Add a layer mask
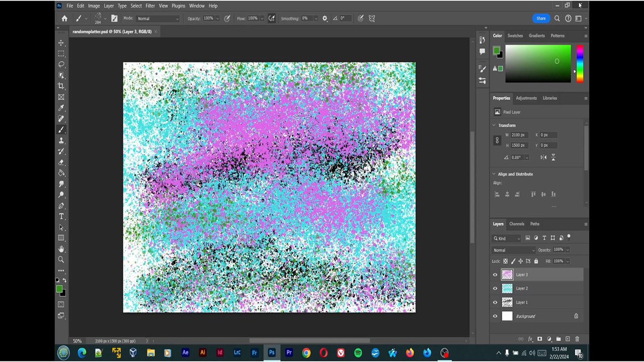 539,339
